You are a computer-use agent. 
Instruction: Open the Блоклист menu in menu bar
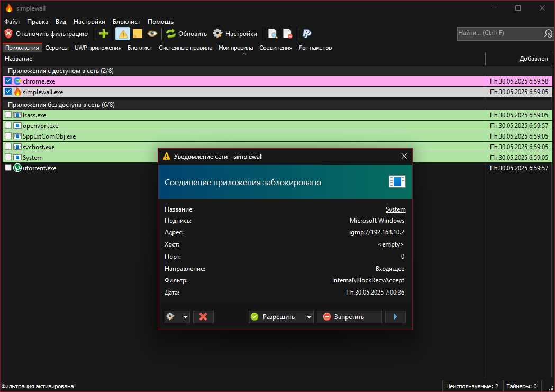126,22
